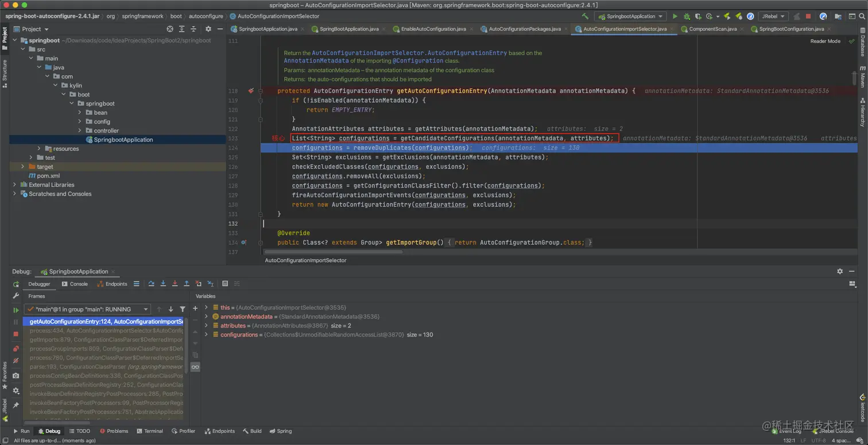Expand the controller folder in the project tree
Viewport: 868px width, 445px height.
tap(80, 131)
